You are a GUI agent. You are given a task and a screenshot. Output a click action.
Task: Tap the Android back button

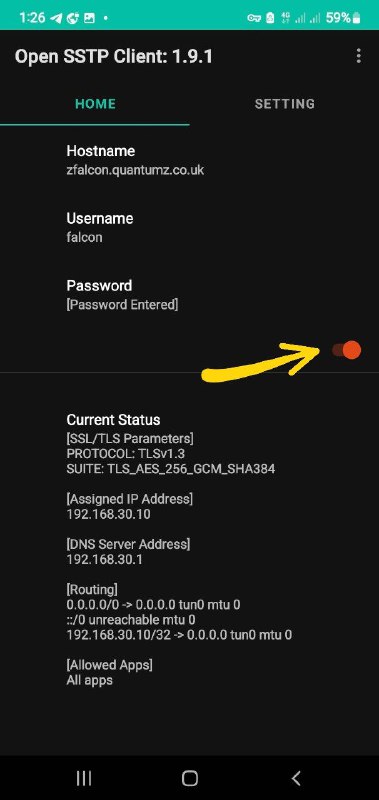[295, 778]
